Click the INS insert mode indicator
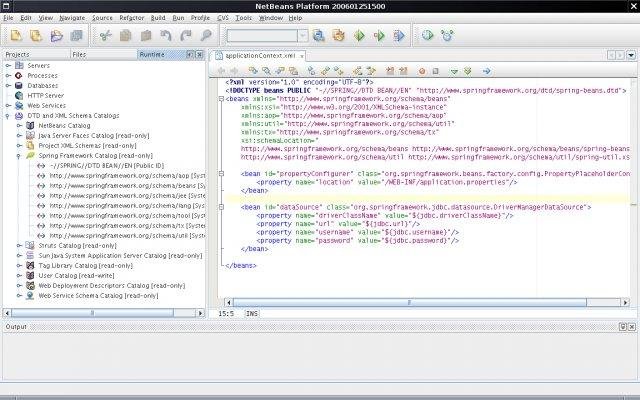The width and height of the screenshot is (640, 400). (x=252, y=313)
